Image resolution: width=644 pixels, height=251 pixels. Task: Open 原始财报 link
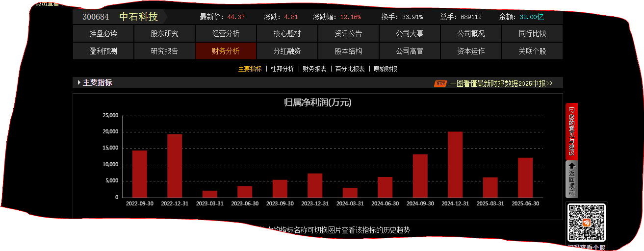pos(386,69)
